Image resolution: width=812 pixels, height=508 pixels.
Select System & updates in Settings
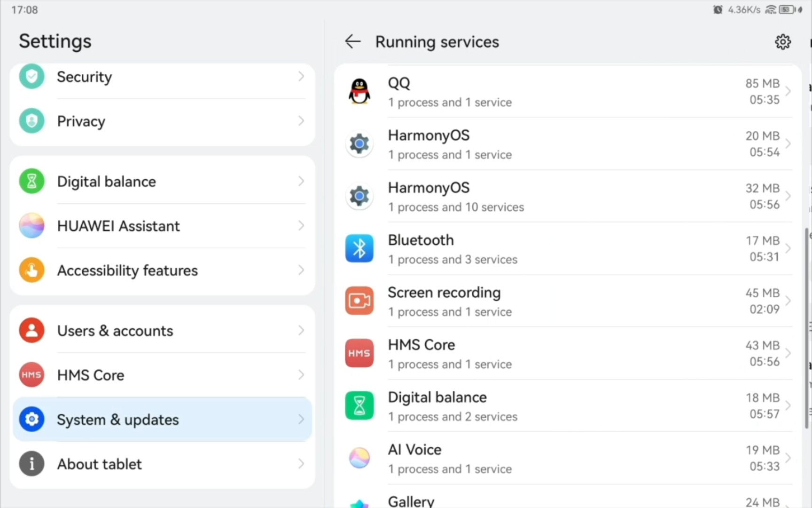tap(162, 419)
